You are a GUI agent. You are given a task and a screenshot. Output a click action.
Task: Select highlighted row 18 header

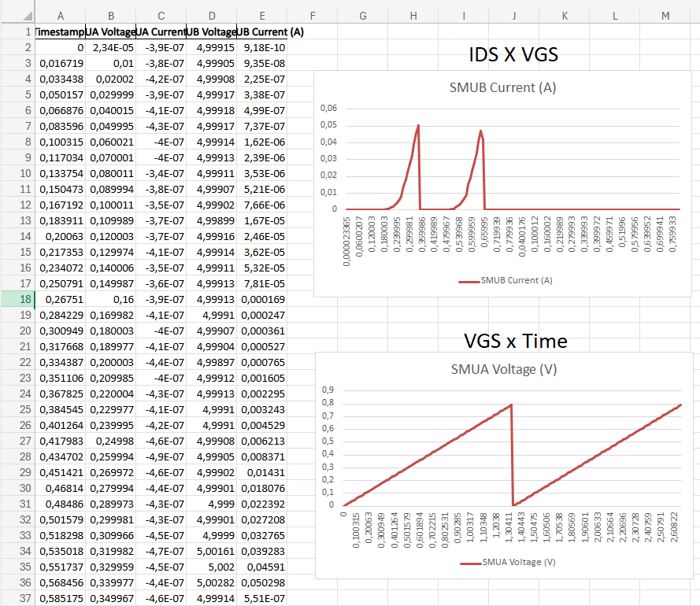point(17,299)
